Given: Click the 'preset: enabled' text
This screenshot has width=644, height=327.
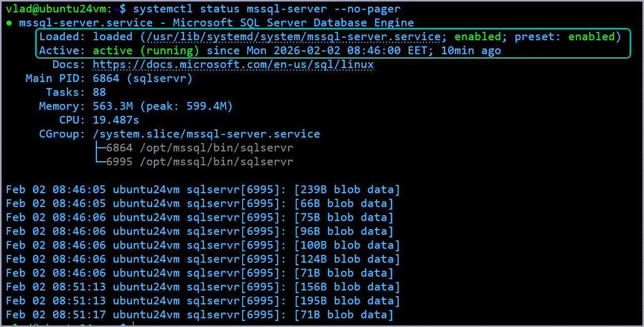Looking at the screenshot, I should [x=565, y=37].
